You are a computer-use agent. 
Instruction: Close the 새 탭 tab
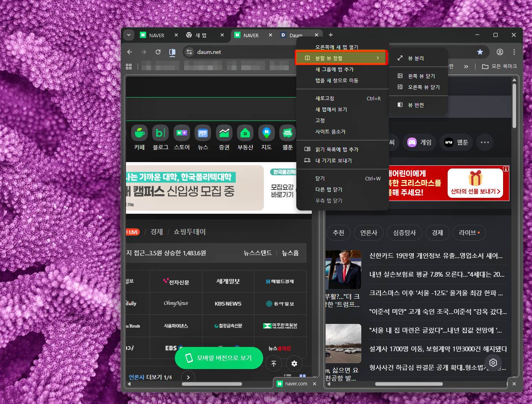pyautogui.click(x=223, y=35)
